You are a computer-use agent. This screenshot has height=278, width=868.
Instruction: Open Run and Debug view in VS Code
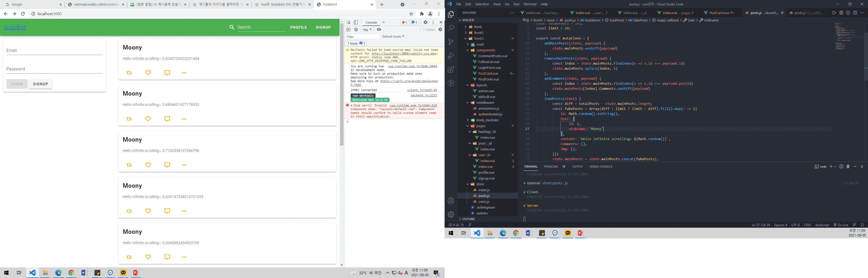point(451,56)
